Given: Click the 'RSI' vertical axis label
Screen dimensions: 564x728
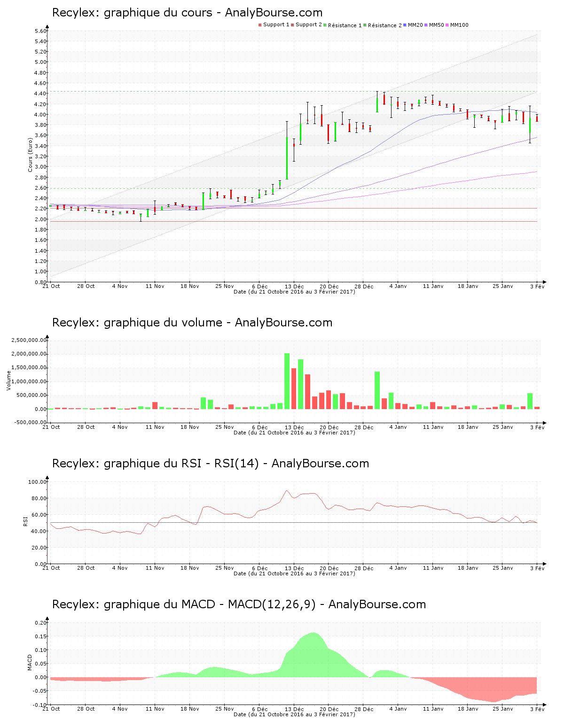Looking at the screenshot, I should click(25, 521).
